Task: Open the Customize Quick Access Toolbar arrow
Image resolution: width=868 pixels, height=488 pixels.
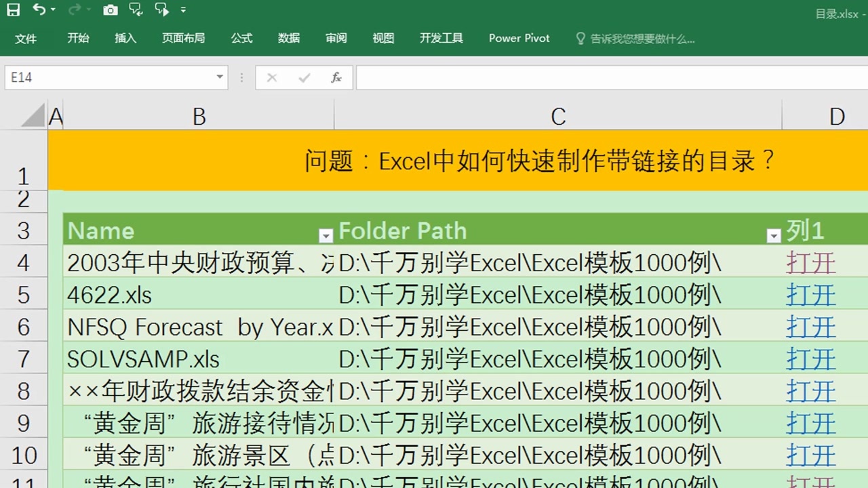Action: pyautogui.click(x=184, y=10)
